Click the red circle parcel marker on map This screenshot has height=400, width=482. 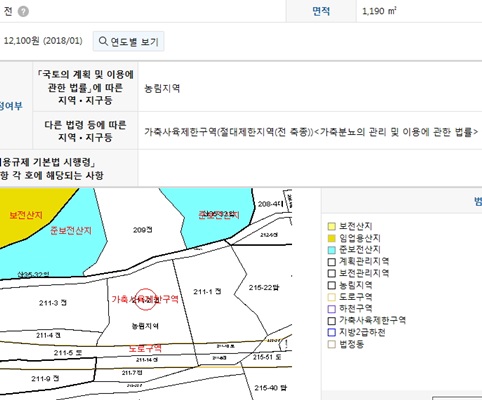(x=145, y=299)
